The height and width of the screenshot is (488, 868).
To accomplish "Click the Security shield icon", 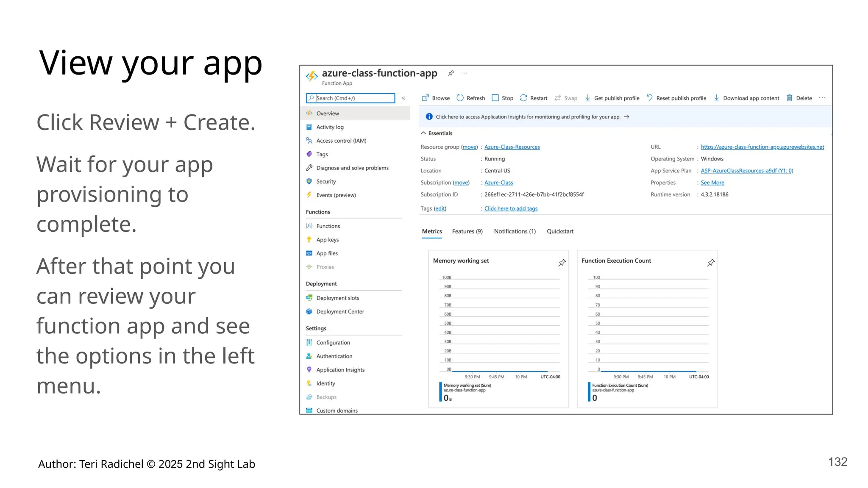I will (x=309, y=181).
